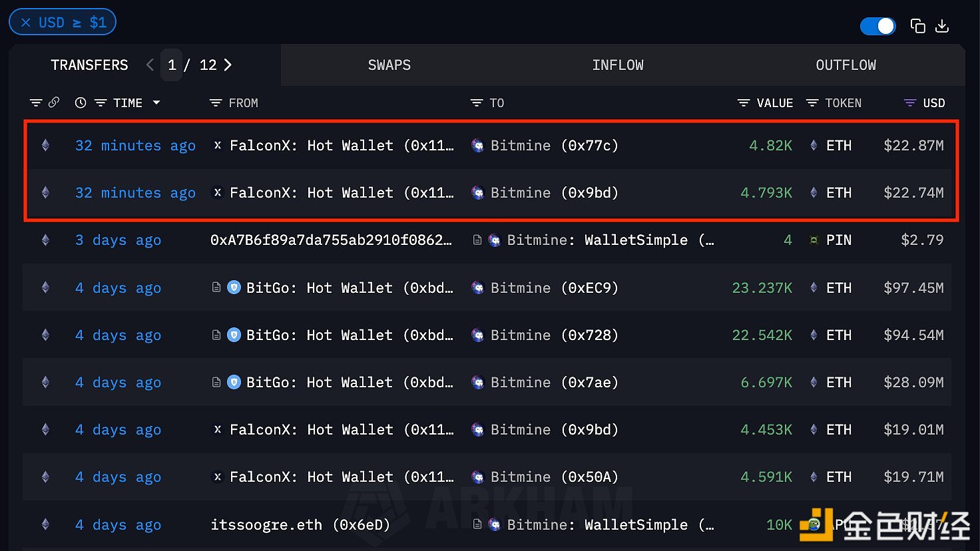Click the download icon at top right

[x=942, y=26]
